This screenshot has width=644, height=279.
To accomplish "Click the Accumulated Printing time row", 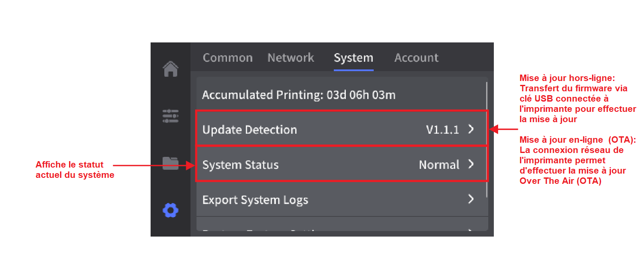I will point(299,95).
